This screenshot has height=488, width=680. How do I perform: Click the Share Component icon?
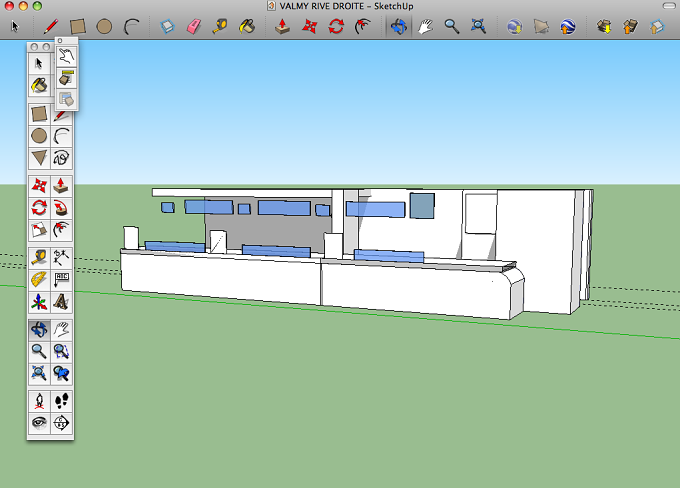coord(657,26)
